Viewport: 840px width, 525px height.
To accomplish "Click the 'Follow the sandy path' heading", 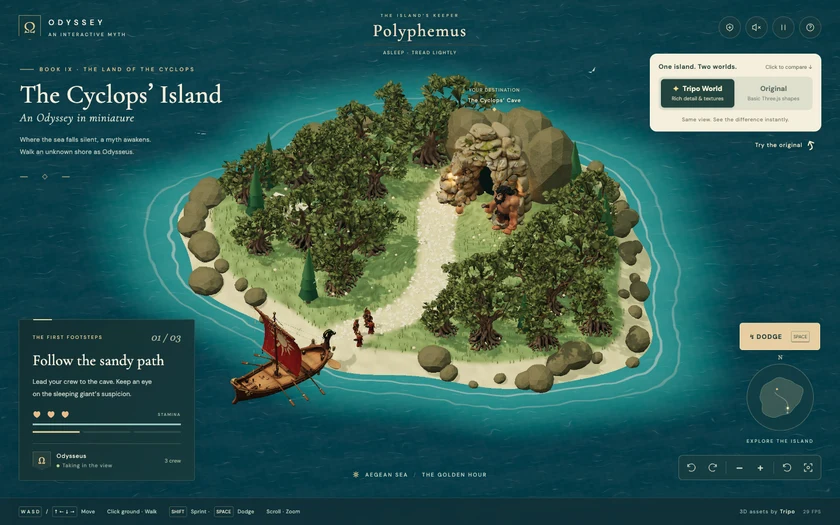I will [x=98, y=361].
